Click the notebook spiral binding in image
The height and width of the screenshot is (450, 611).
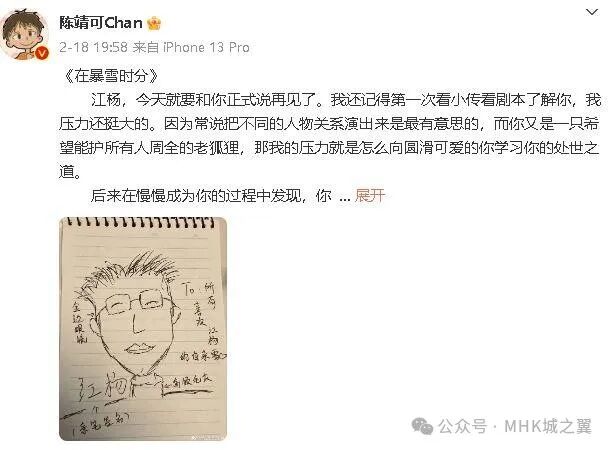pos(141,222)
